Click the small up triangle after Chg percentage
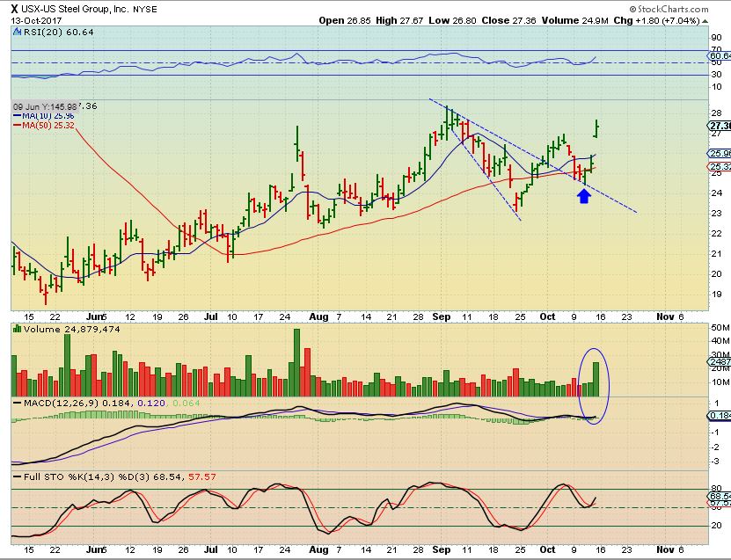 point(705,21)
